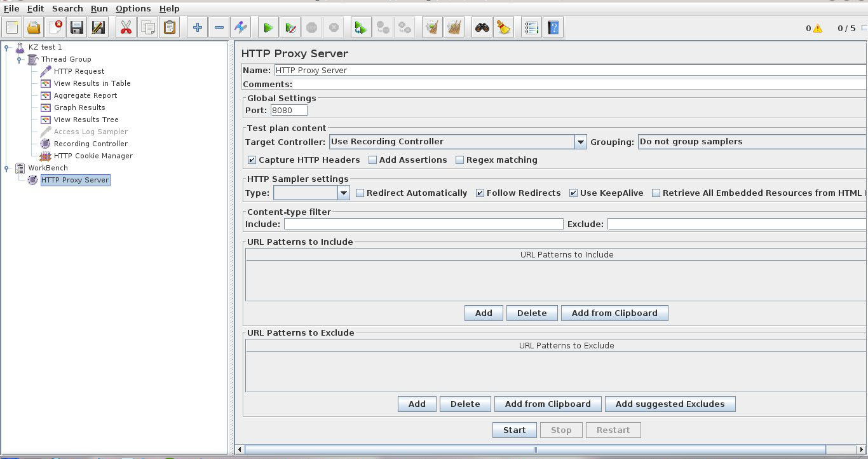Image resolution: width=868 pixels, height=459 pixels.
Task: Click Add under URL Patterns to Include
Action: (x=484, y=313)
